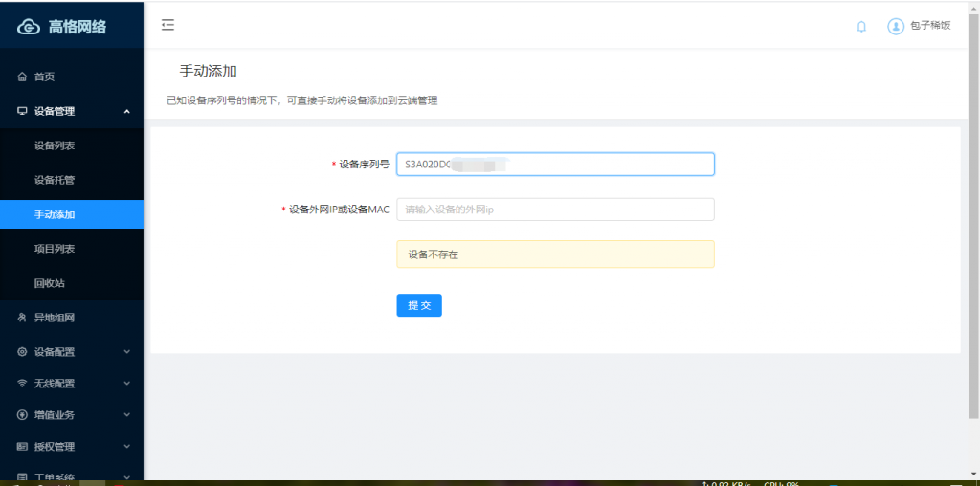Go to 项目列表 in sidebar
980x486 pixels.
[x=55, y=249]
